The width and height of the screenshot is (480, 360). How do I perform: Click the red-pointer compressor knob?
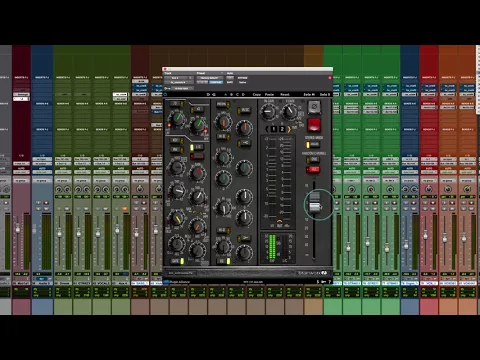point(197,173)
